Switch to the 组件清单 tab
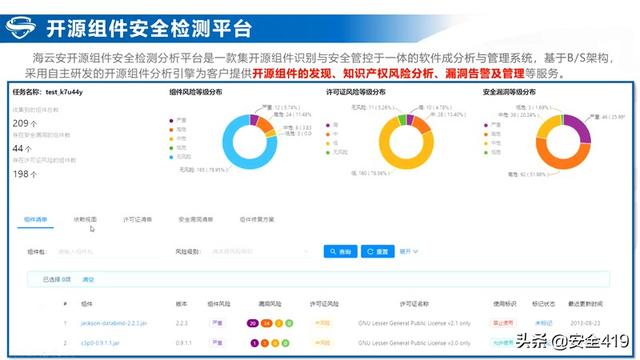The width and height of the screenshot is (640, 360). pyautogui.click(x=36, y=220)
